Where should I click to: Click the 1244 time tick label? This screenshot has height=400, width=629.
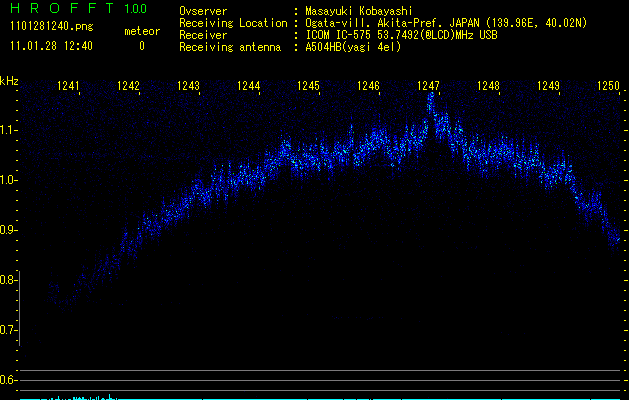pyautogui.click(x=249, y=87)
